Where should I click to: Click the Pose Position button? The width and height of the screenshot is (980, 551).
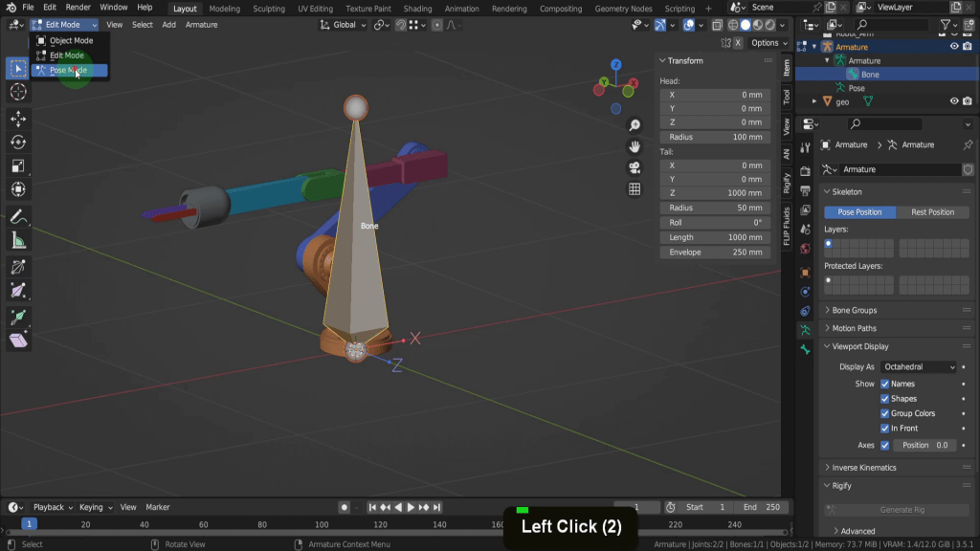859,212
